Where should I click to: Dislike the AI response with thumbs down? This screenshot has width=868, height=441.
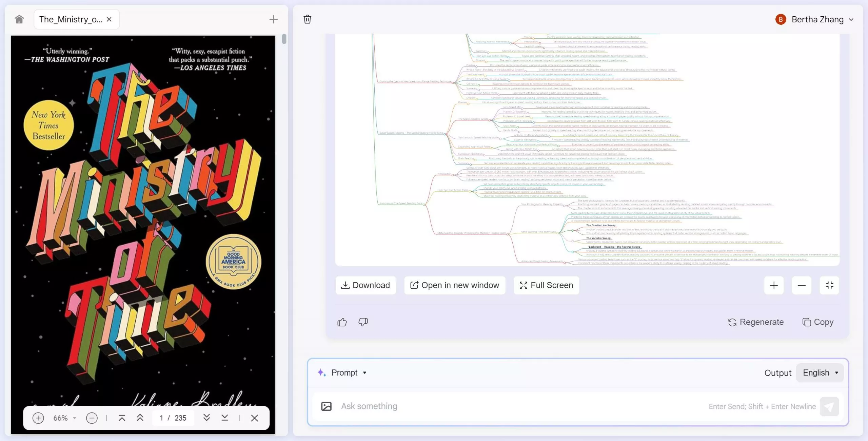point(362,322)
